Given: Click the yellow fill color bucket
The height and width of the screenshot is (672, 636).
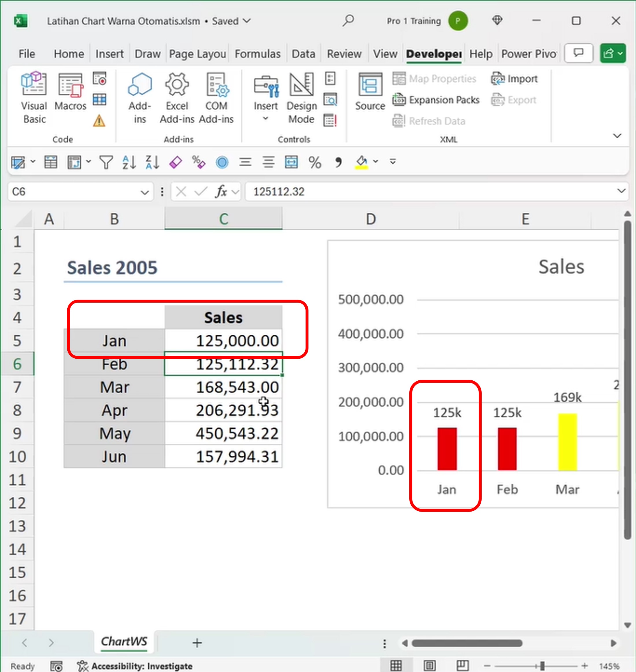Looking at the screenshot, I should coord(361,162).
